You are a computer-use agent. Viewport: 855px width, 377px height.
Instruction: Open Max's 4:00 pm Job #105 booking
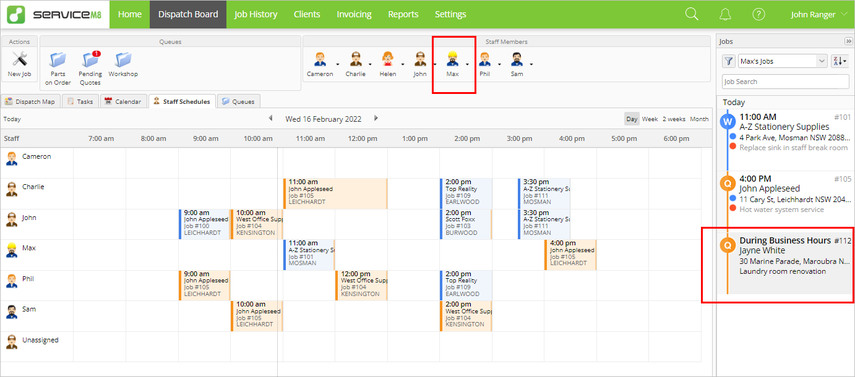tap(570, 254)
